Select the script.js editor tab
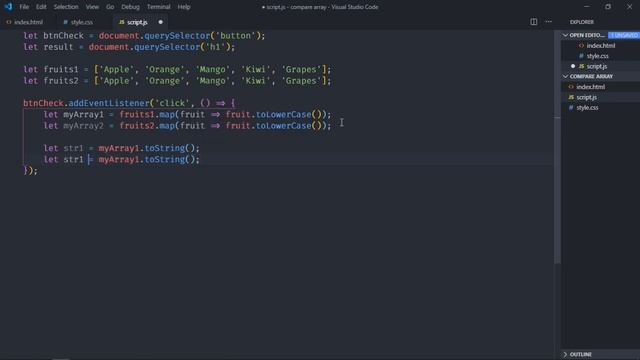640x360 pixels. 137,22
